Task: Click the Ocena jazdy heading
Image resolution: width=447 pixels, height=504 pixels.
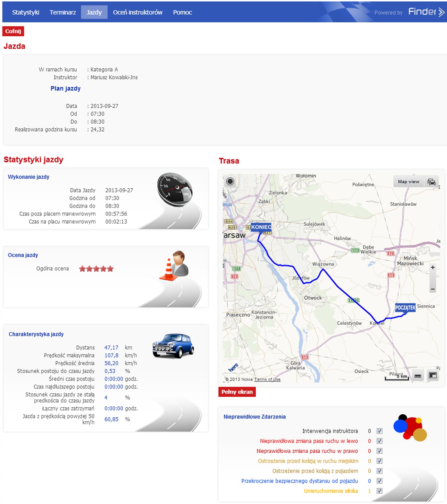Action: pyautogui.click(x=23, y=255)
